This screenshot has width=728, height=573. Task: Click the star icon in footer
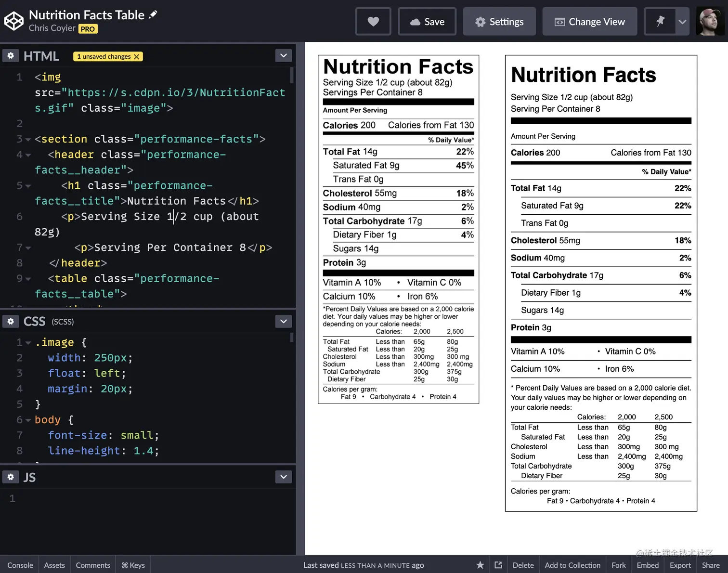pos(480,565)
